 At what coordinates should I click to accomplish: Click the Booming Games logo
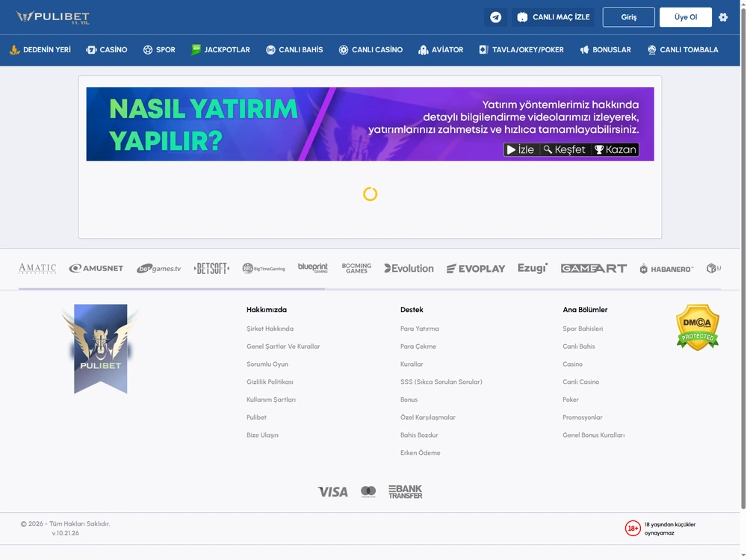356,268
